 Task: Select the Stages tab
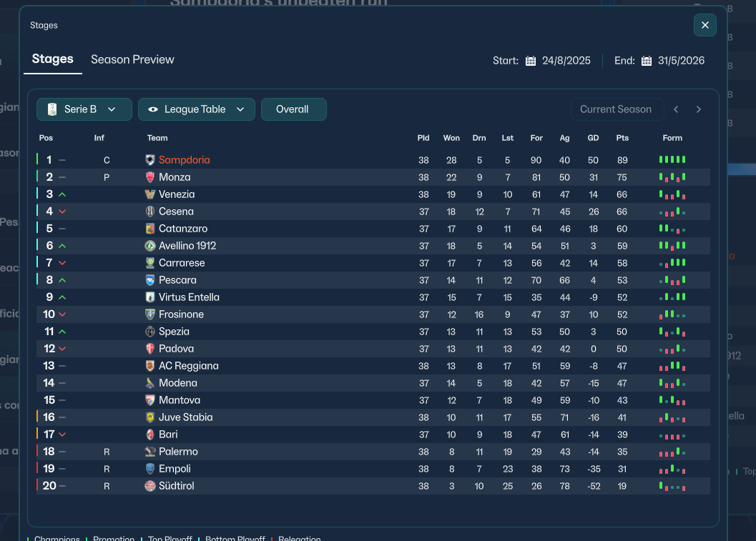52,59
